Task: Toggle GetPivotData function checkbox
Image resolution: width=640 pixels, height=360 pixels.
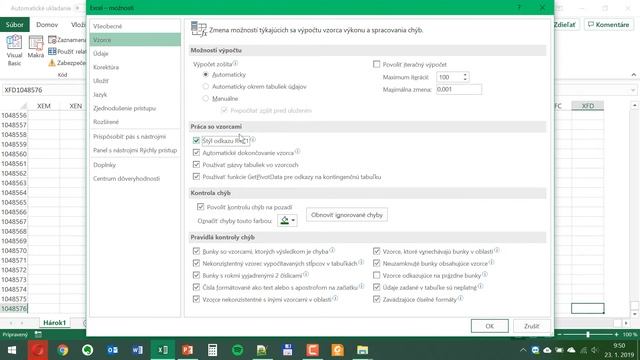Action: point(196,177)
